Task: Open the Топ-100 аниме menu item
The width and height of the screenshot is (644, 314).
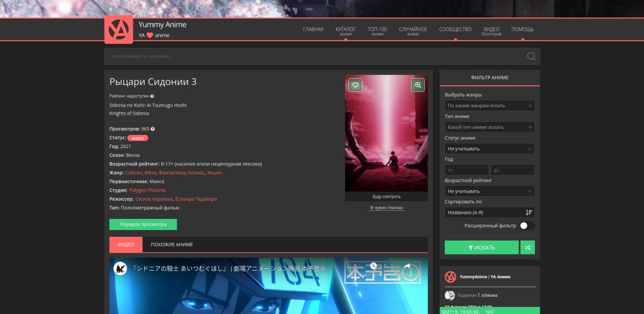Action: (x=377, y=31)
